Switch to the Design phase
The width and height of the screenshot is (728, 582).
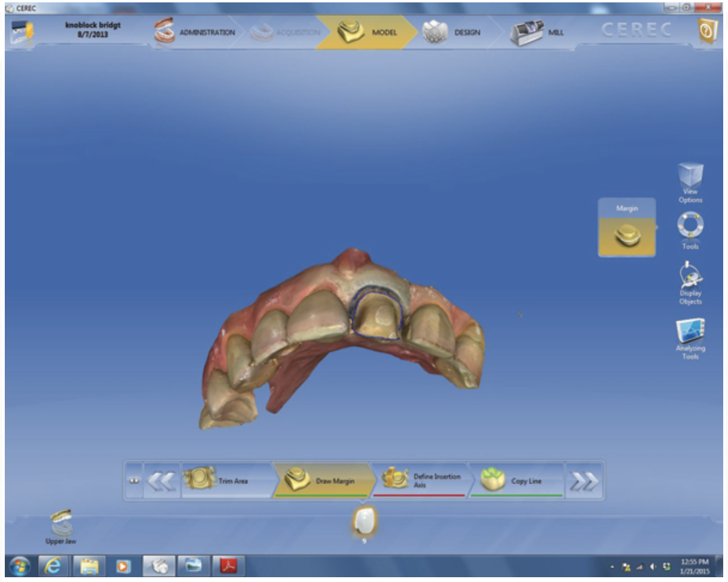(x=452, y=32)
